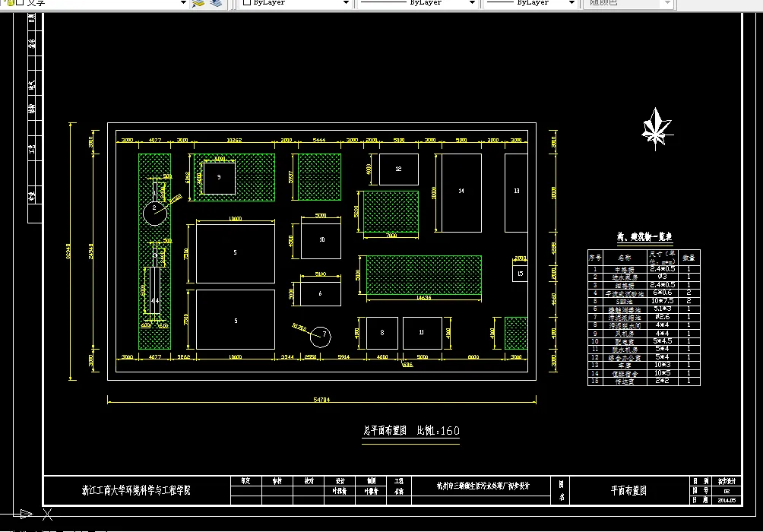763x532 pixels.
Task: Select the north arrow compass symbol
Action: click(657, 129)
